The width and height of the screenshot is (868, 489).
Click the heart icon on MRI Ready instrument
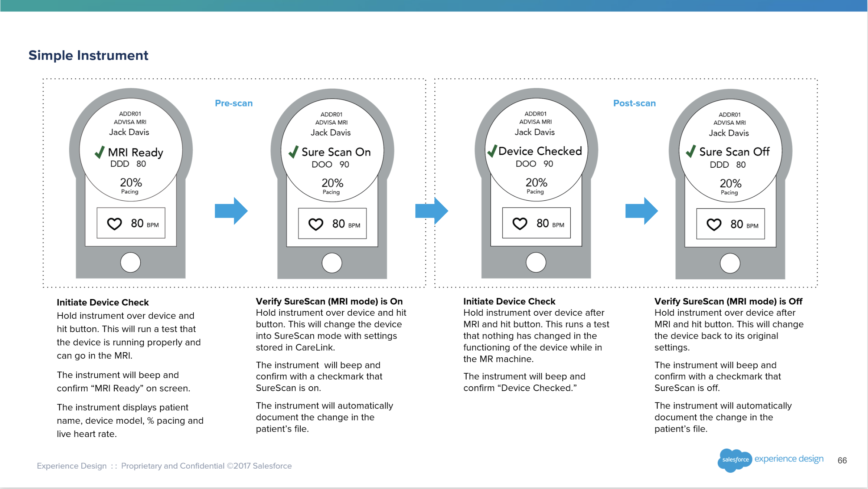114,224
